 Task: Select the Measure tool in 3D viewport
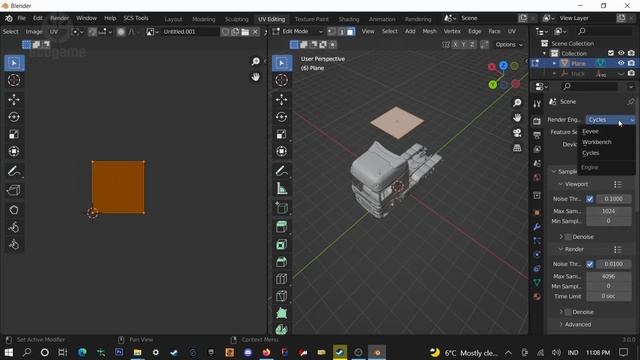point(281,189)
